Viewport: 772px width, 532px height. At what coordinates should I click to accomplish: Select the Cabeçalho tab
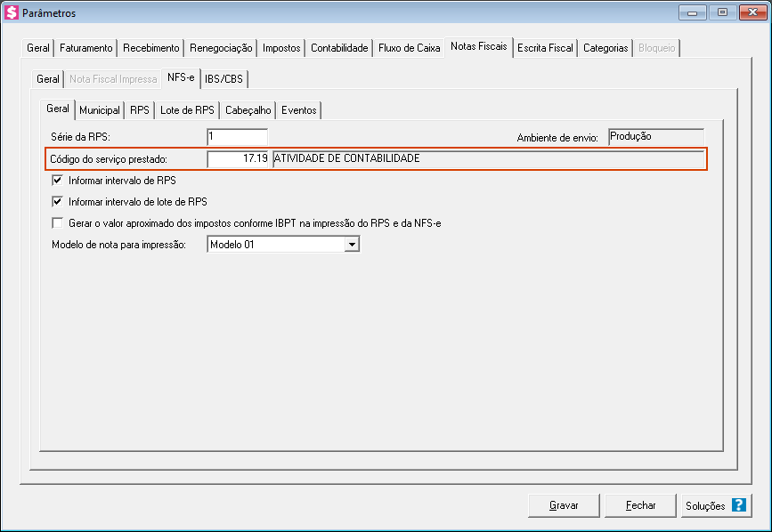point(248,110)
